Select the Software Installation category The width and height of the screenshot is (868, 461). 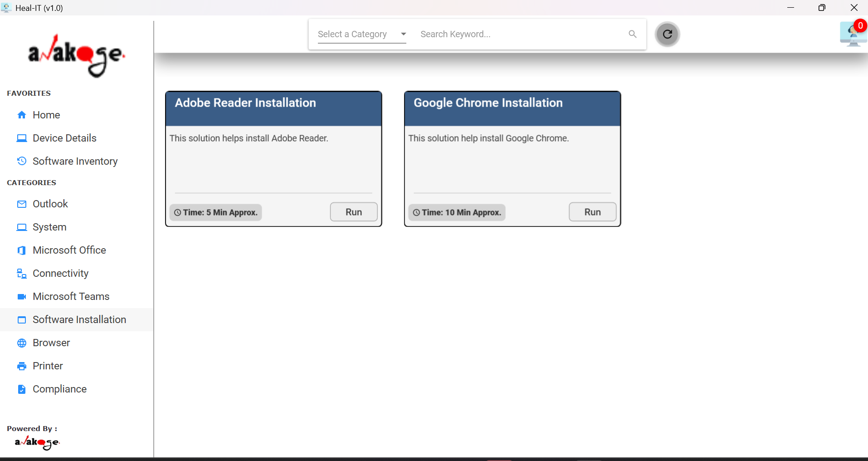pos(77,320)
